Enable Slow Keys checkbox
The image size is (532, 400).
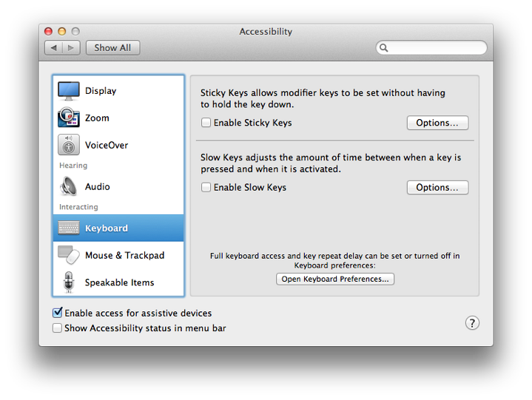point(206,187)
